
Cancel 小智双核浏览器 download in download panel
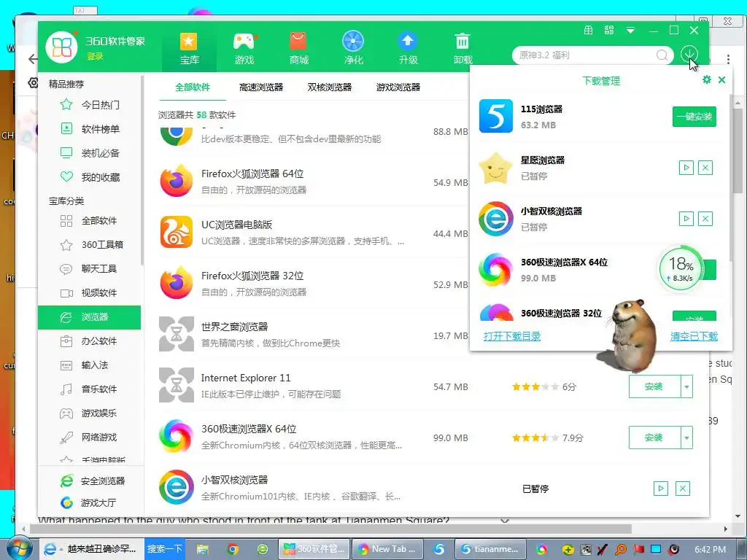(x=705, y=219)
